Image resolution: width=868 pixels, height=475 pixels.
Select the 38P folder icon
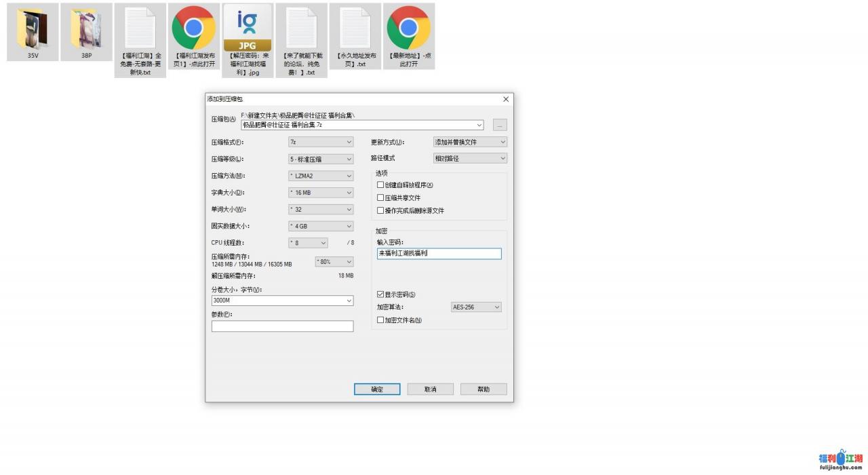tap(86, 30)
